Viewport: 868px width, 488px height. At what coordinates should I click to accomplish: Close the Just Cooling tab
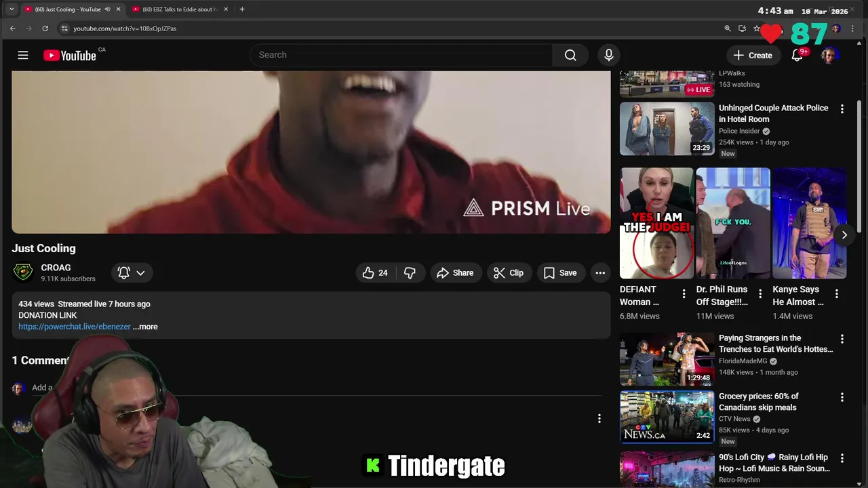coord(119,9)
